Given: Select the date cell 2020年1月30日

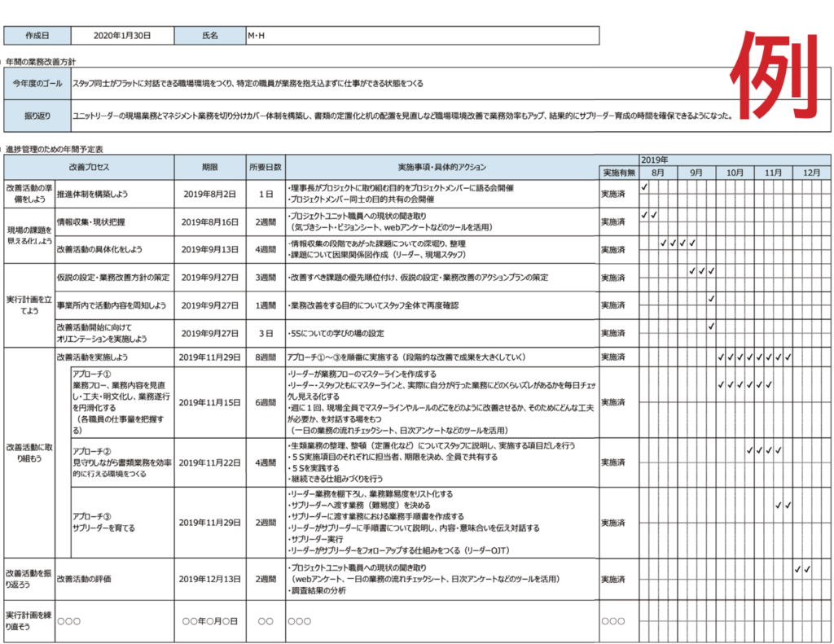Looking at the screenshot, I should [x=122, y=36].
